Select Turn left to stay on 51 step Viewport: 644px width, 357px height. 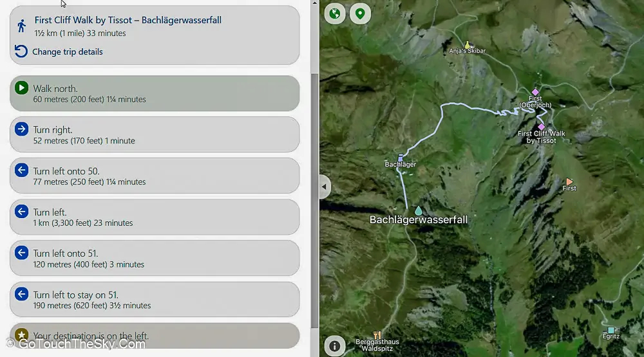155,300
